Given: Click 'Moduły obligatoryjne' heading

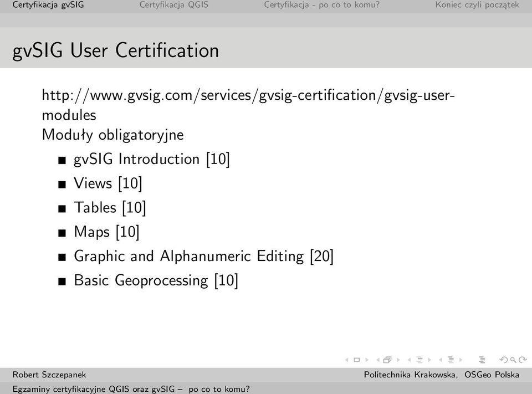Looking at the screenshot, I should 112,135.
